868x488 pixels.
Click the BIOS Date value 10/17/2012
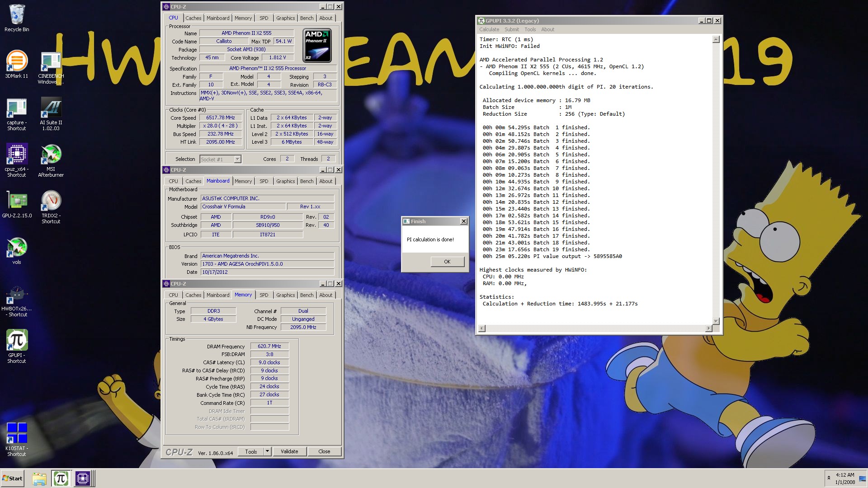(x=268, y=272)
